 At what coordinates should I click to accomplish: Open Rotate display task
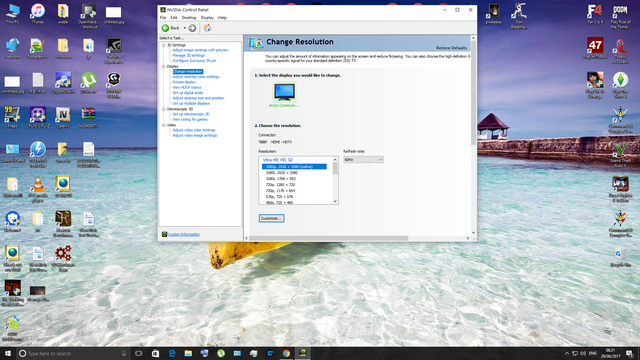[x=184, y=82]
